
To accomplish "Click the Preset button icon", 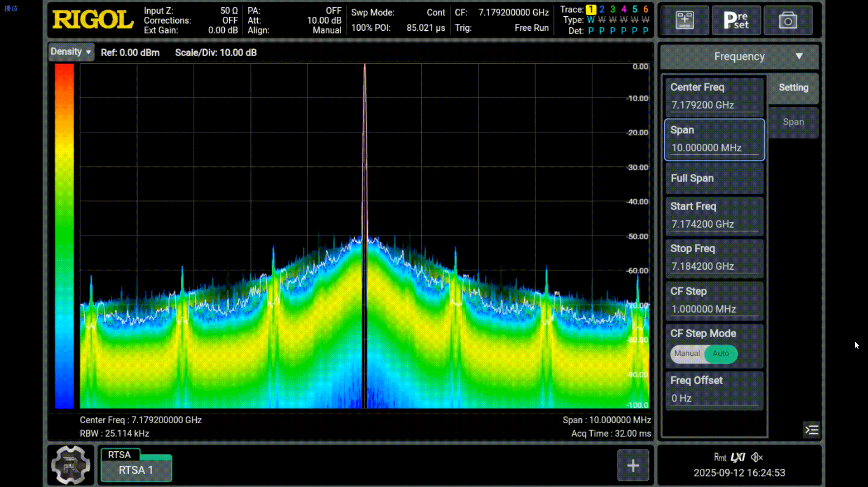I will [x=736, y=20].
